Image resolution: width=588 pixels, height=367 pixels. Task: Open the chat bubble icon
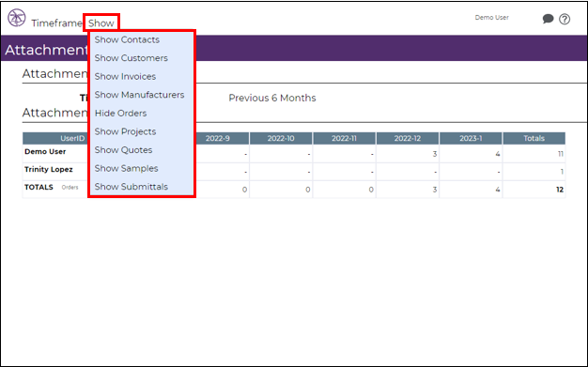pos(548,19)
